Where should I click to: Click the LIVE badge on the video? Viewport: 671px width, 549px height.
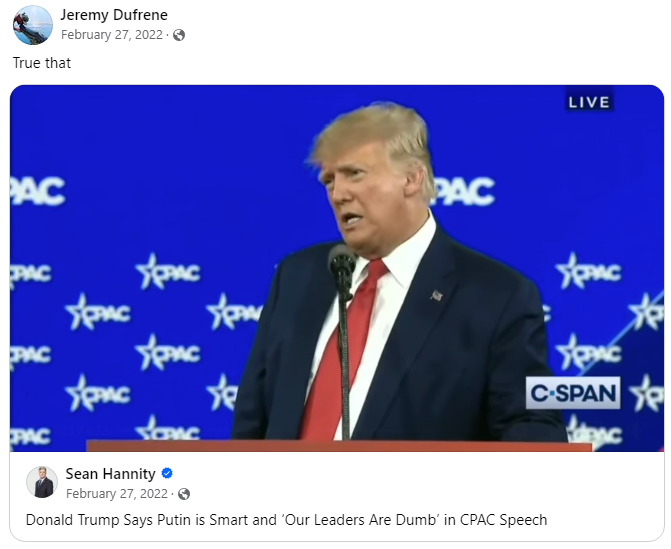[x=589, y=102]
